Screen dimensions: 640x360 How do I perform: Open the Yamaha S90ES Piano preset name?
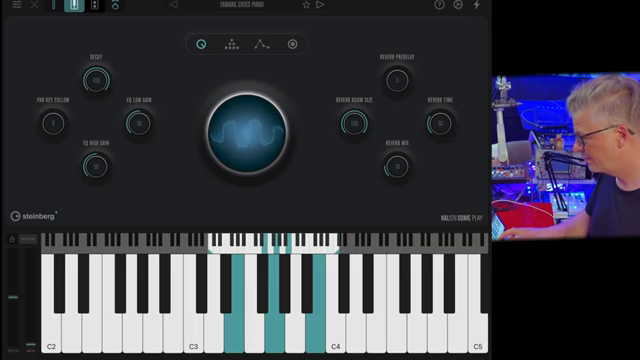coord(242,4)
